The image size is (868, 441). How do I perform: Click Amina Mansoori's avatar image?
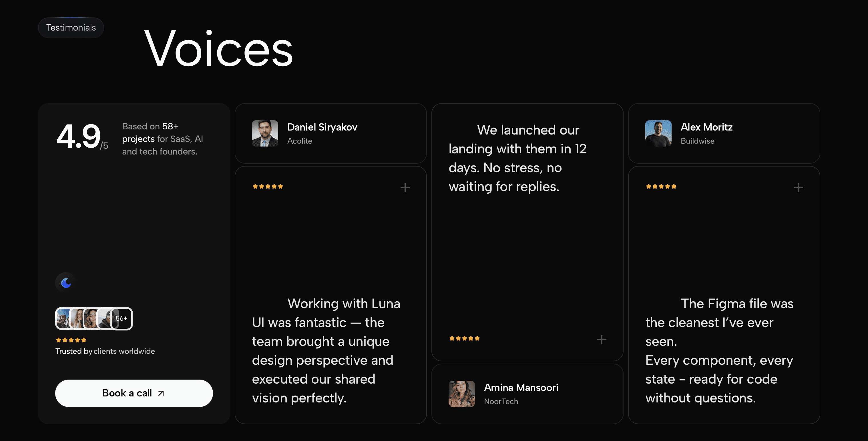pos(462,394)
